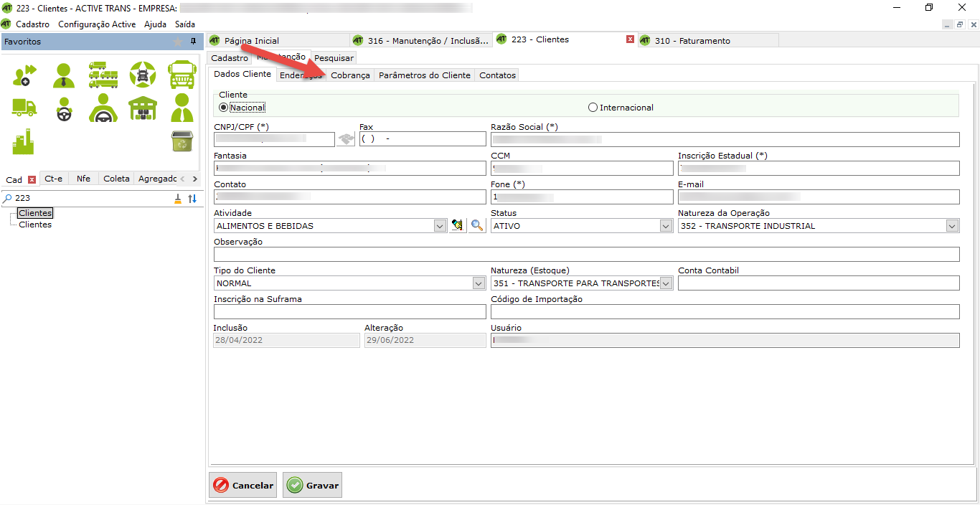980x505 pixels.
Task: Click the truck fleet favorites icon
Action: point(103,75)
